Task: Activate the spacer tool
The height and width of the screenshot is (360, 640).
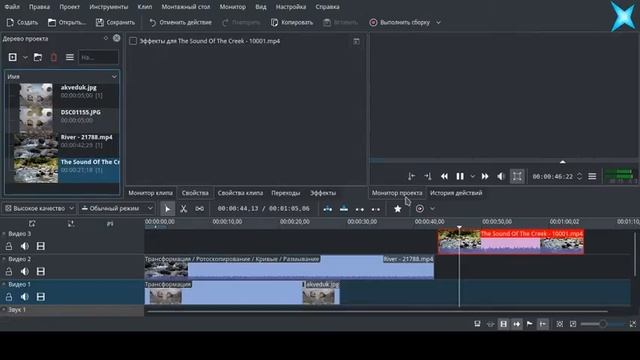Action: pyautogui.click(x=200, y=209)
